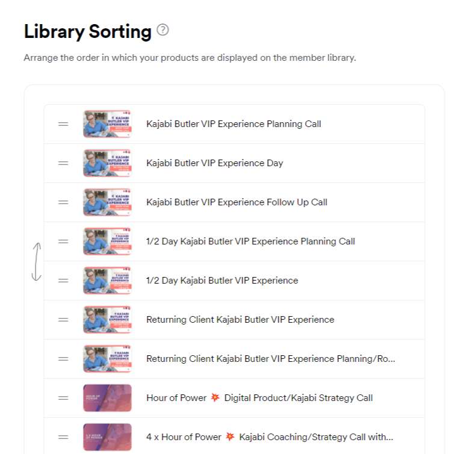Click the 4 x Hour of Power thumbnail
The width and height of the screenshot is (476, 454).
(x=108, y=437)
